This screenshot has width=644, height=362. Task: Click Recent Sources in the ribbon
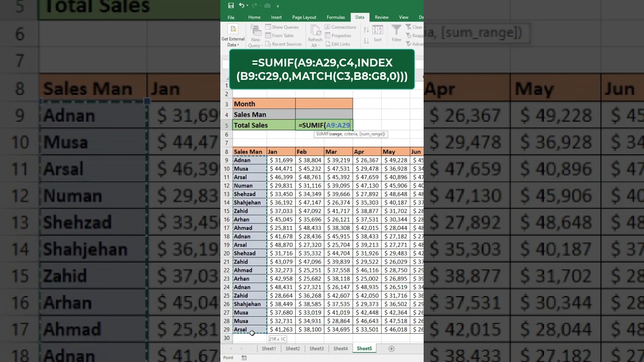283,44
